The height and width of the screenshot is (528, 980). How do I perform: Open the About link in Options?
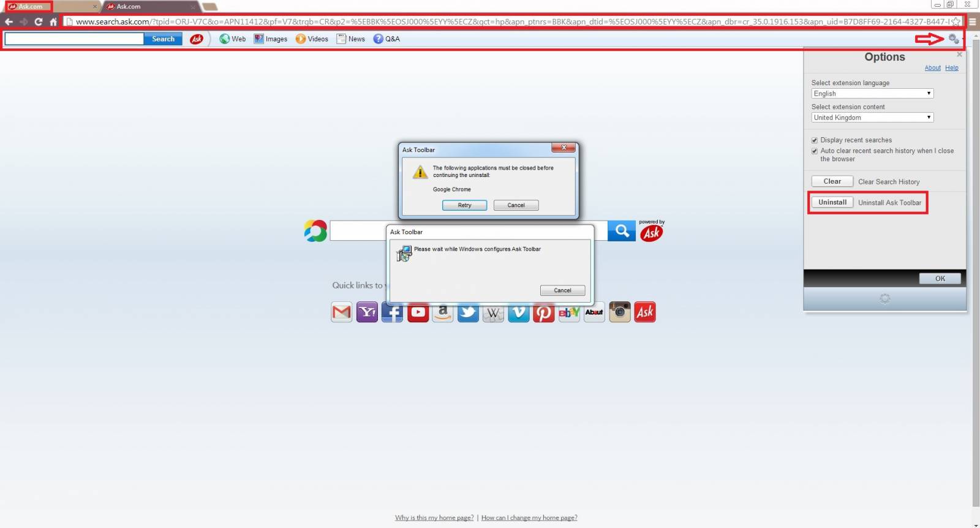(932, 68)
